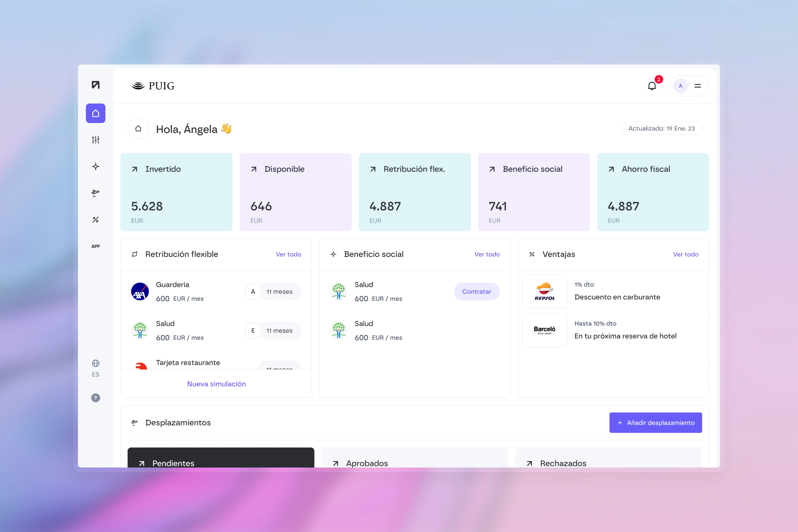Click the Ventajas panel percent icon
This screenshot has height=532, width=798.
pyautogui.click(x=532, y=254)
